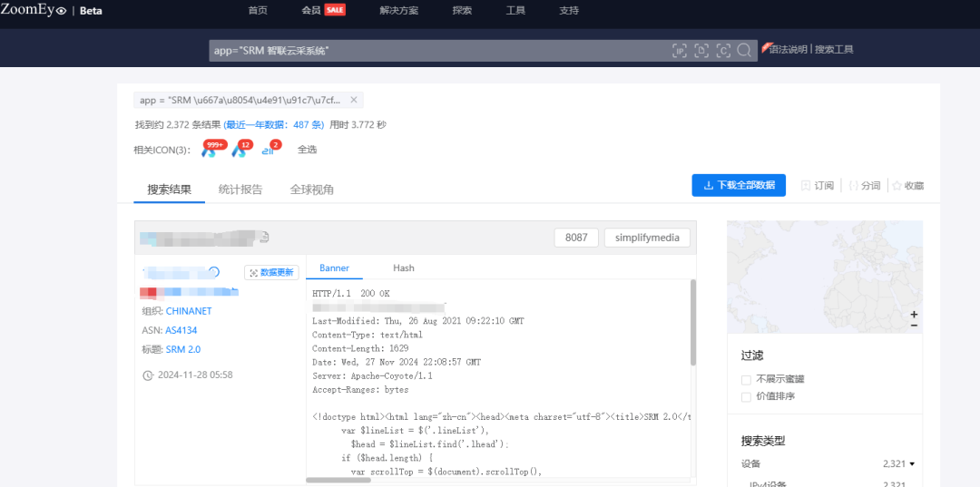Click the banner vertical scrollbar thumb

point(692,322)
